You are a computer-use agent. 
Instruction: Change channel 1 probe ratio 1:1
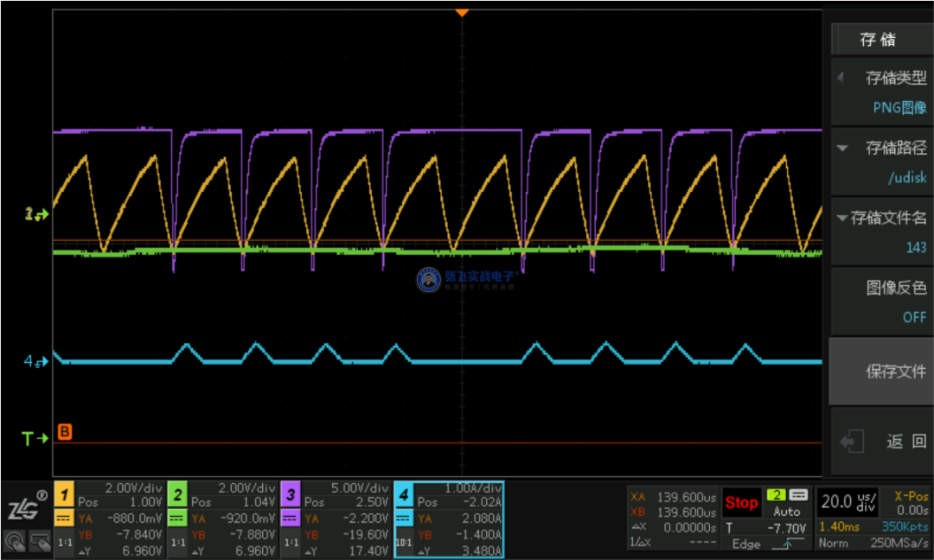[x=64, y=543]
